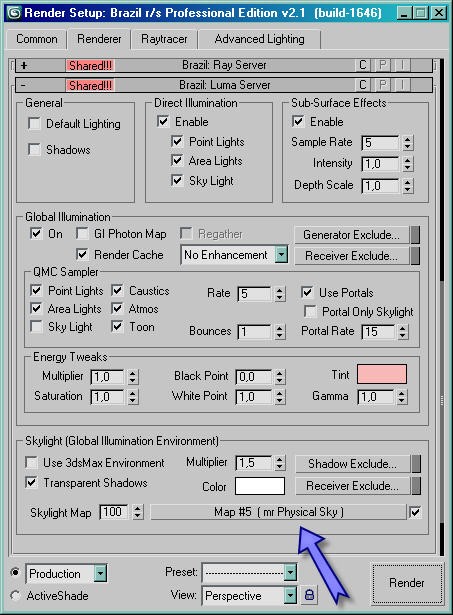453x615 pixels.
Task: Toggle Area Lights in QMC Sampler
Action: [36, 309]
